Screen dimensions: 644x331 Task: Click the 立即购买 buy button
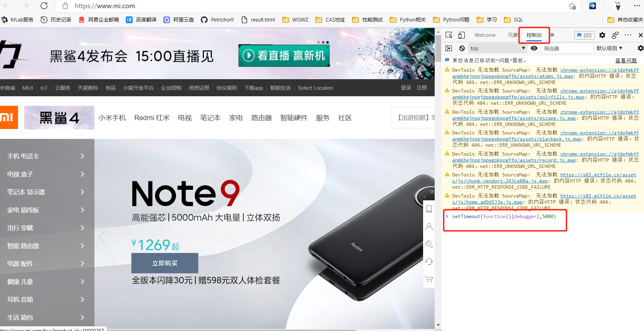coord(165,263)
